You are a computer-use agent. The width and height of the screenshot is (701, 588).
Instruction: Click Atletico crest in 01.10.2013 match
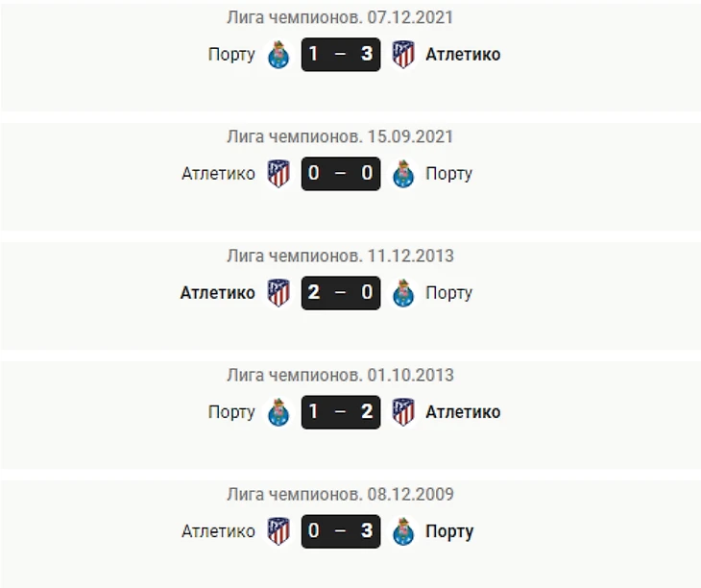[403, 412]
